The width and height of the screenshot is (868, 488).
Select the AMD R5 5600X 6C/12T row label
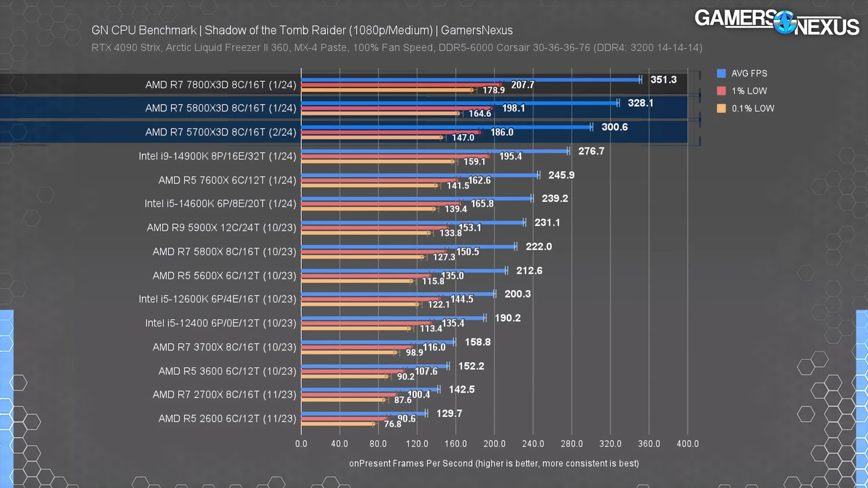[x=225, y=276]
